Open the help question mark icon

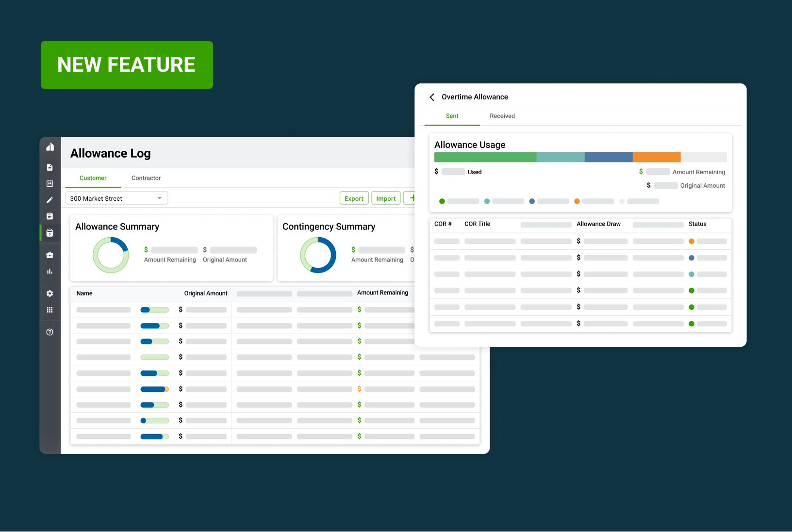click(x=49, y=332)
